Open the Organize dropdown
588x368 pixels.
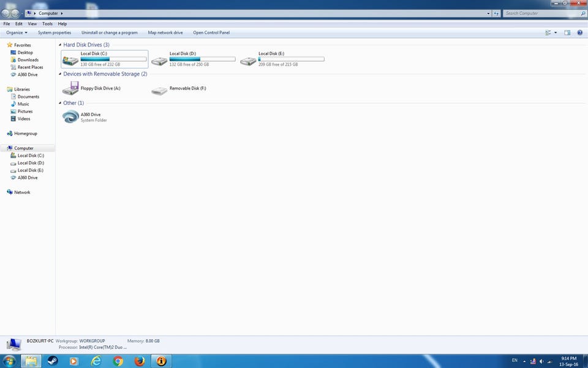point(17,33)
